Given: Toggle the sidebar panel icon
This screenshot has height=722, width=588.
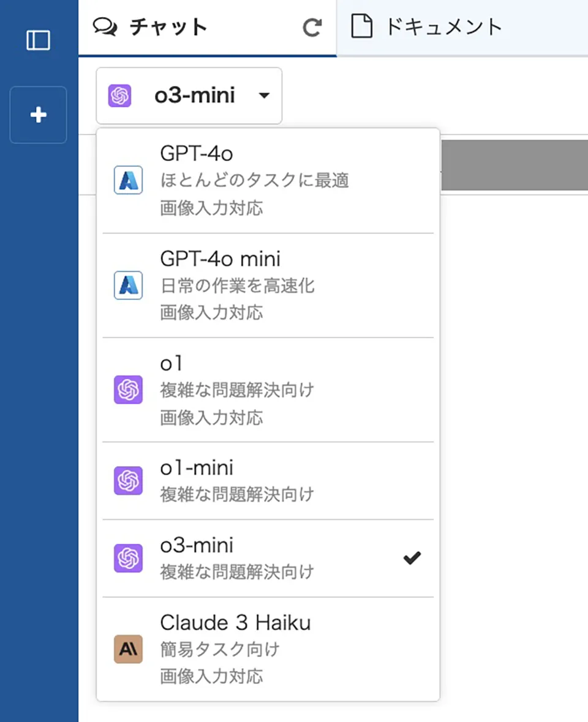Looking at the screenshot, I should tap(38, 40).
